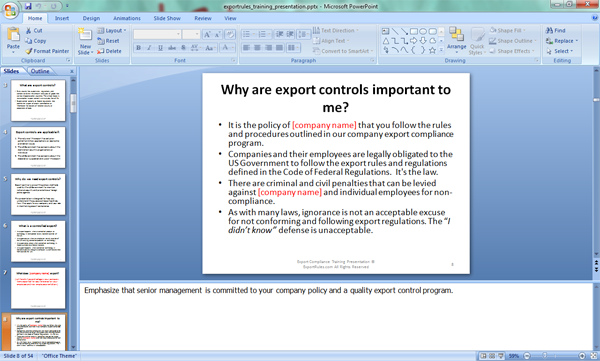Select slide 5 thumbnail in Slides pane
This screenshot has width=600, height=361.
[38, 194]
